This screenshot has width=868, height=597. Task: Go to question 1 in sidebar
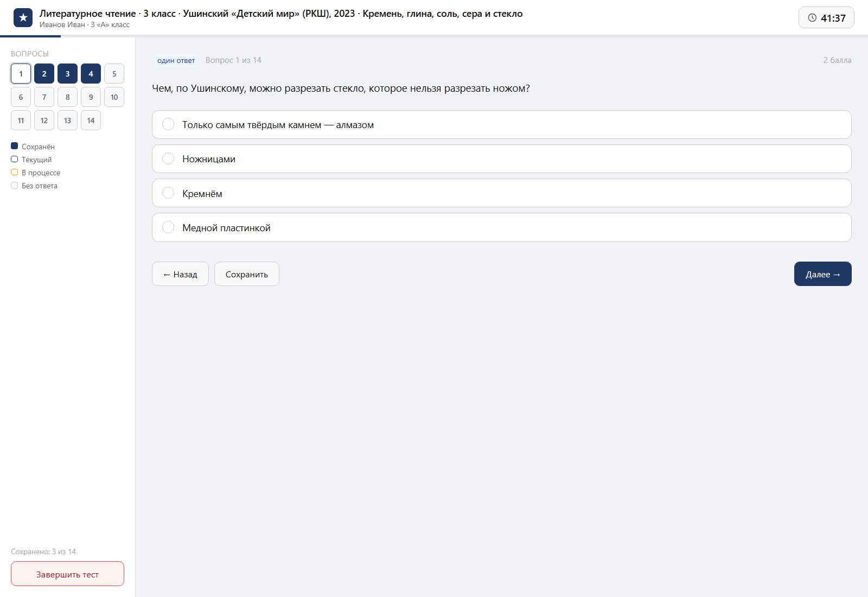pos(21,74)
